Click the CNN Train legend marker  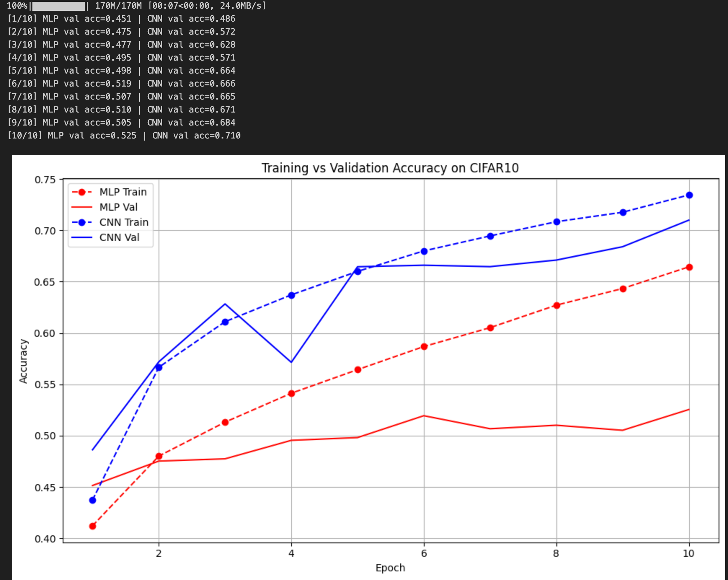point(82,223)
